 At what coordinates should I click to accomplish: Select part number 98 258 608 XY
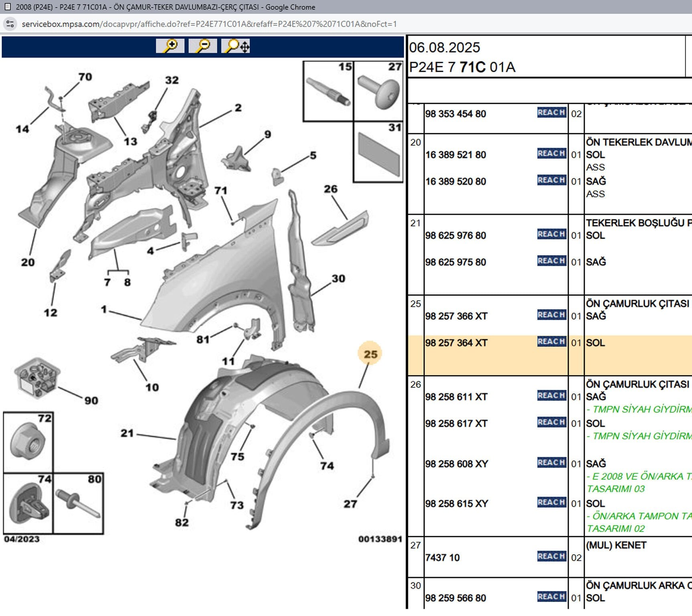(x=457, y=464)
